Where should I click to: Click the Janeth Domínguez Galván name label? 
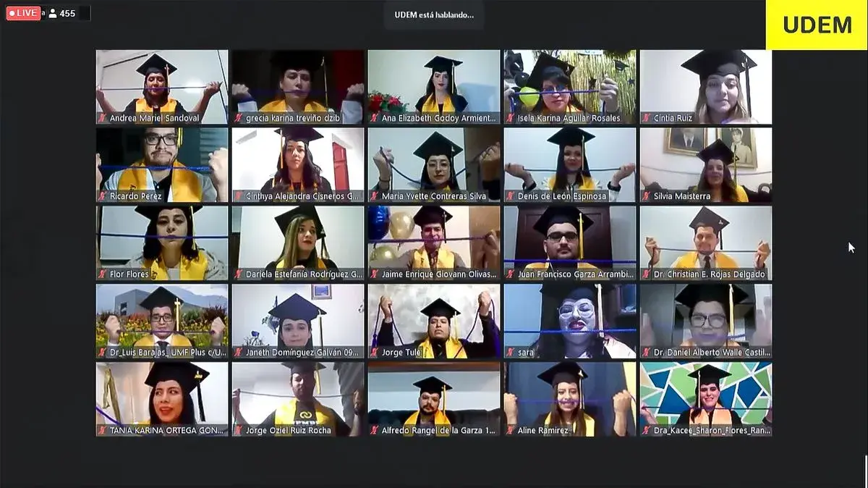303,353
